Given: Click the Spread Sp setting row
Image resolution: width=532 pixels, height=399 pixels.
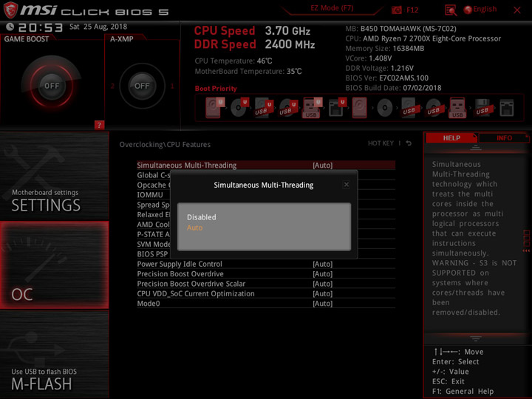Looking at the screenshot, I should click(x=154, y=205).
